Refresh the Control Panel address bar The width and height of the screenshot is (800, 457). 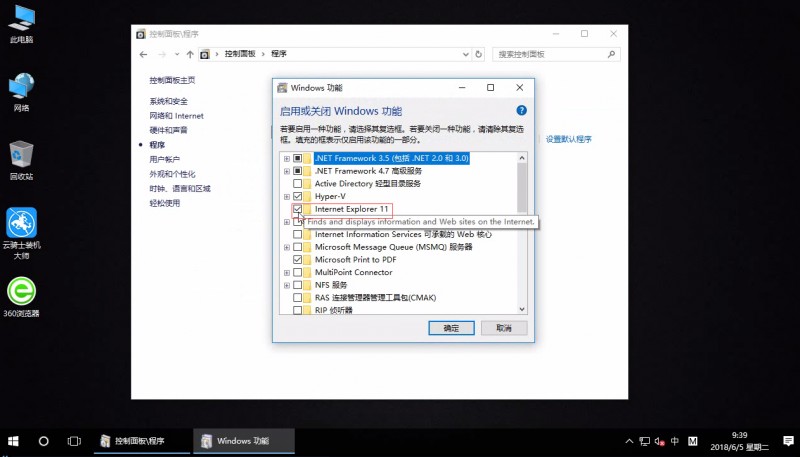479,54
